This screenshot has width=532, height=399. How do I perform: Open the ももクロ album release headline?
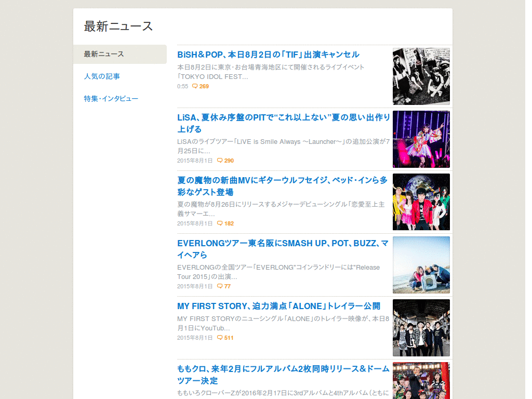283,375
